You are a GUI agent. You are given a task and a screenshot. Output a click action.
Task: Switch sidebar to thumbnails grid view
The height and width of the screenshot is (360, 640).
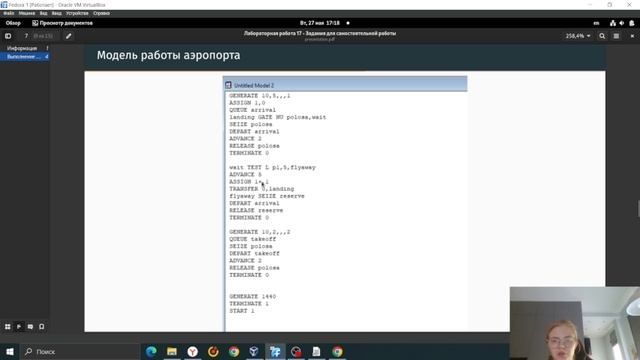point(8,327)
